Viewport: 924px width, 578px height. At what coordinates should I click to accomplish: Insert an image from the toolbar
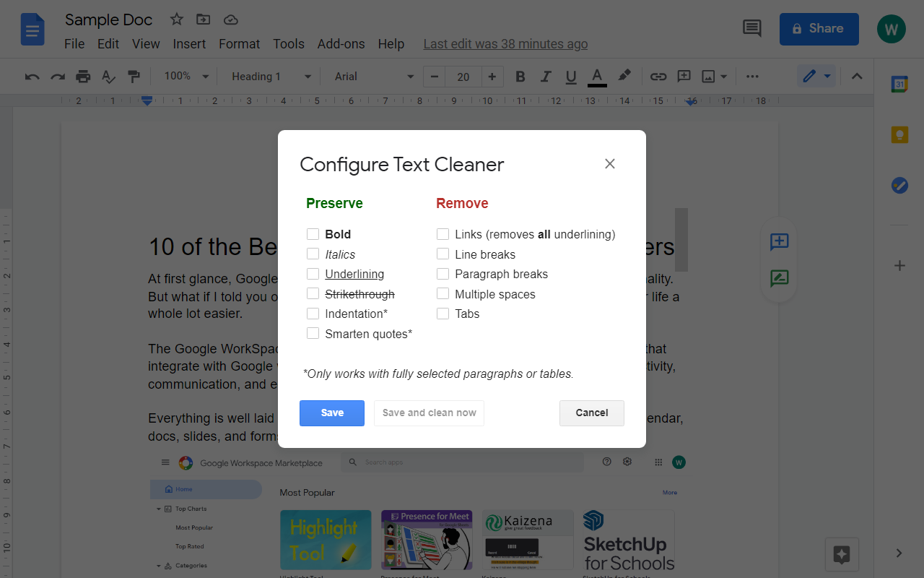coord(708,77)
